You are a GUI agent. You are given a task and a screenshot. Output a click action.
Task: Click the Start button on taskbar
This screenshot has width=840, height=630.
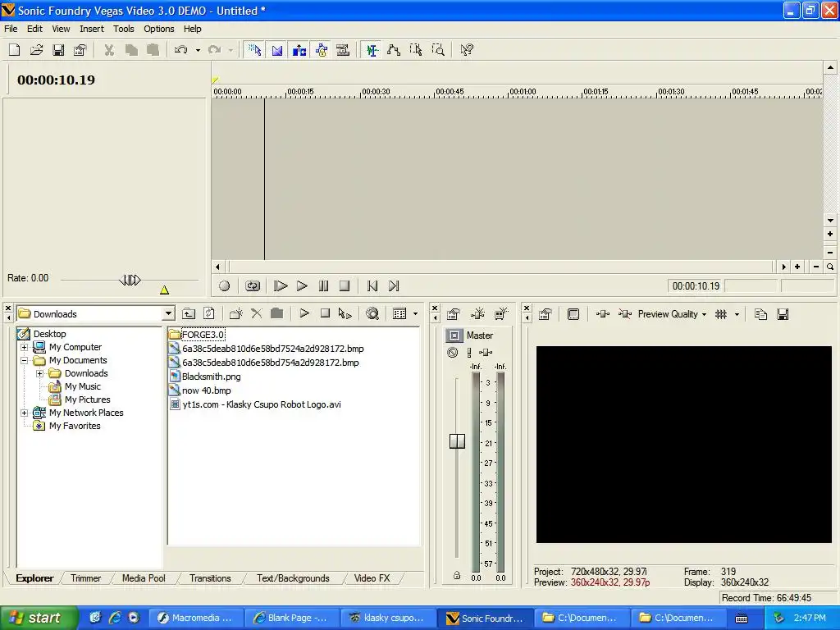click(x=39, y=618)
